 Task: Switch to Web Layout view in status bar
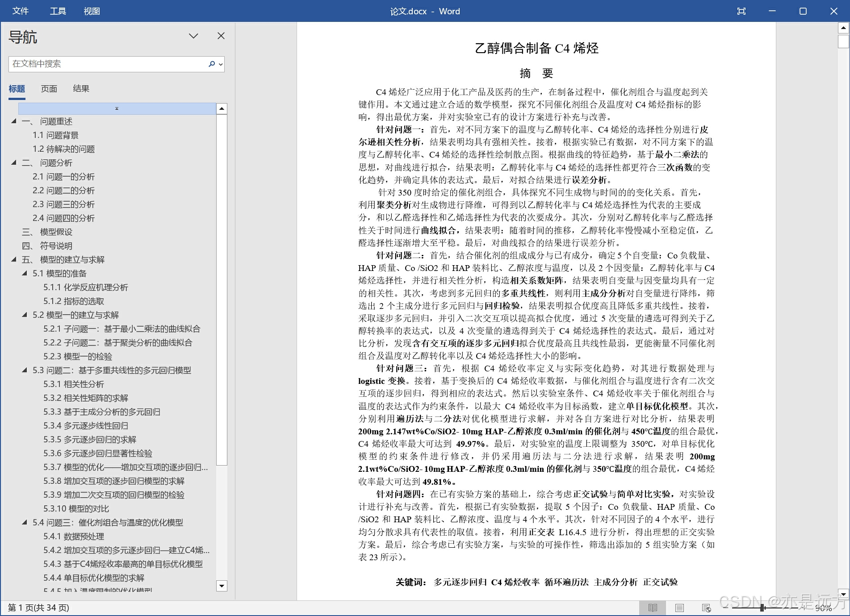pyautogui.click(x=706, y=608)
